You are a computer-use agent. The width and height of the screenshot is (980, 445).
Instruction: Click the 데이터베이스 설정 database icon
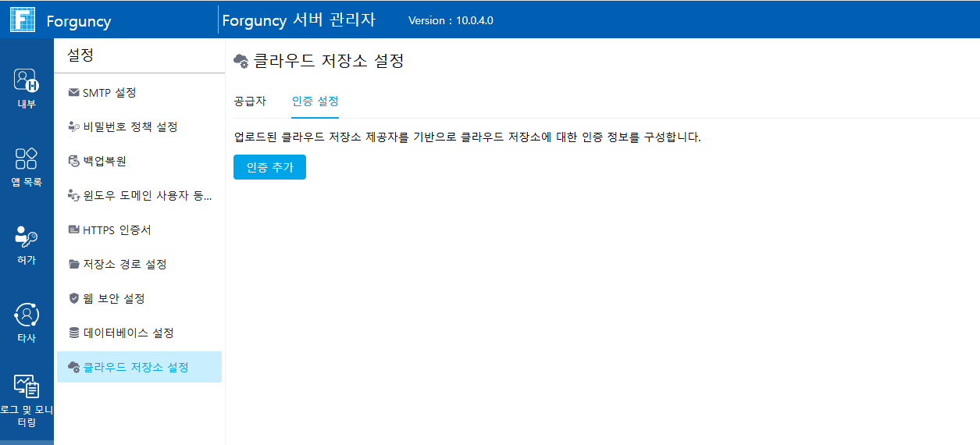pos(73,333)
